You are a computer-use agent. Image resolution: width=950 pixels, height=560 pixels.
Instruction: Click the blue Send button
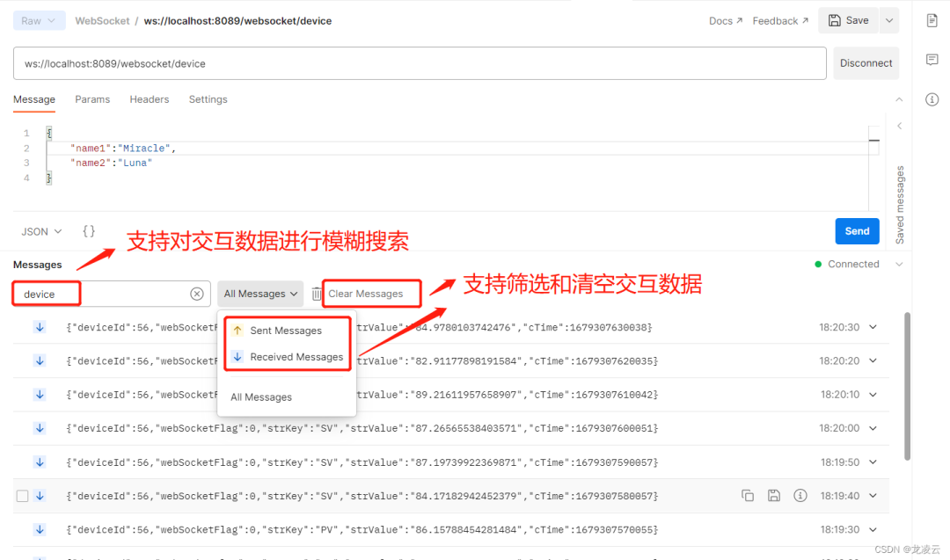(857, 231)
